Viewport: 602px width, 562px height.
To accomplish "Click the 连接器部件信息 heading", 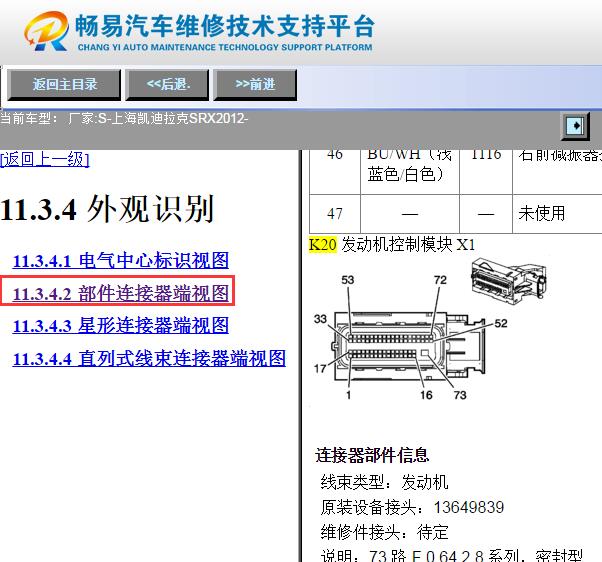I will (x=372, y=456).
